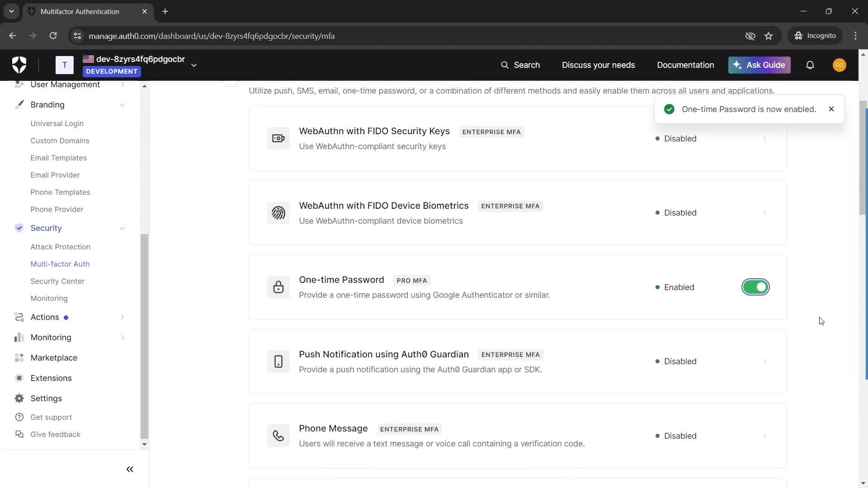Click the One-time Password lock icon
The image size is (868, 488).
pos(278,287)
